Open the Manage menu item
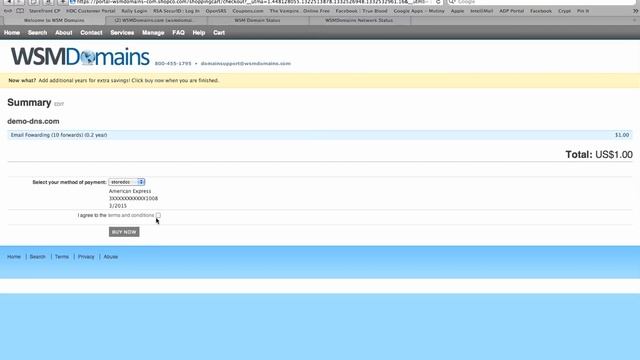 153,33
